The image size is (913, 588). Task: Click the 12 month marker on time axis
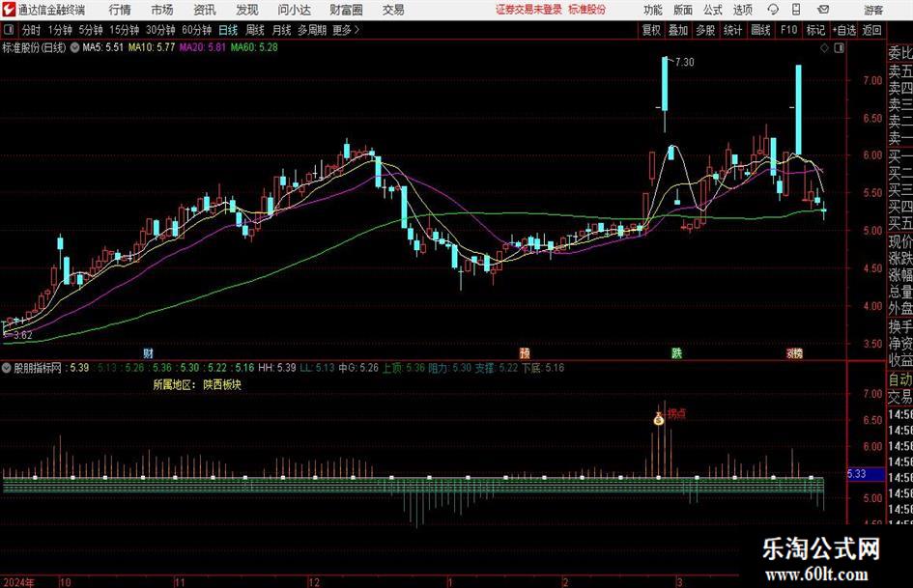click(x=314, y=582)
